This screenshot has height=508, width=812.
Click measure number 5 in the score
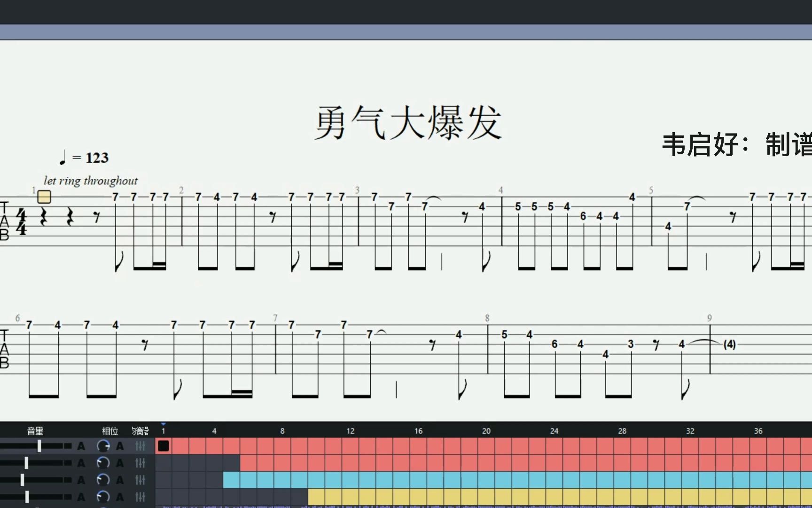[651, 190]
